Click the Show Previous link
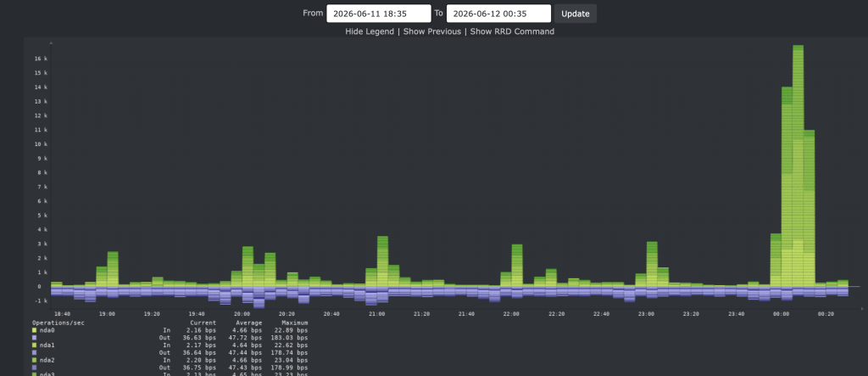The width and height of the screenshot is (868, 376). click(431, 31)
